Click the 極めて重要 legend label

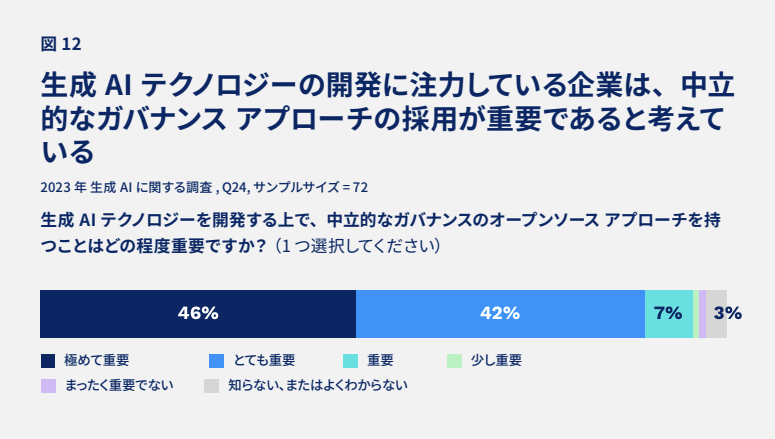click(97, 360)
